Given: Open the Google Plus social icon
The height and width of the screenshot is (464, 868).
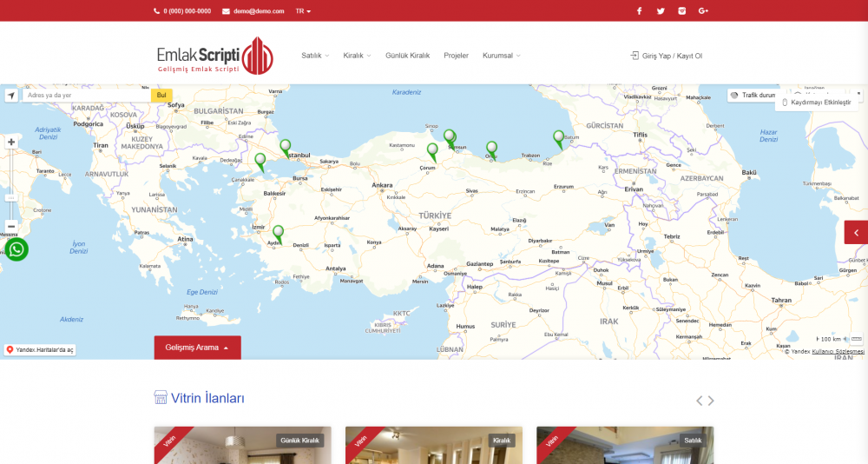Looking at the screenshot, I should [704, 11].
